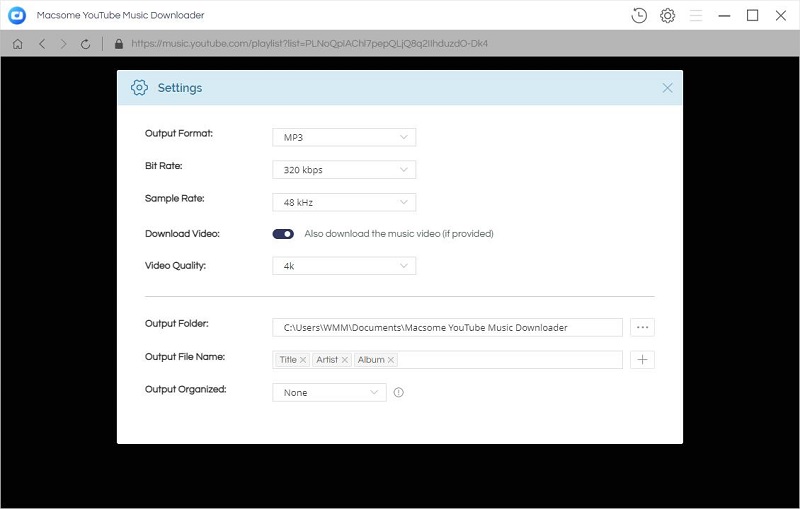Viewport: 800px width, 509px height.
Task: Click the 'Sample Rate:' label
Action: tap(174, 198)
